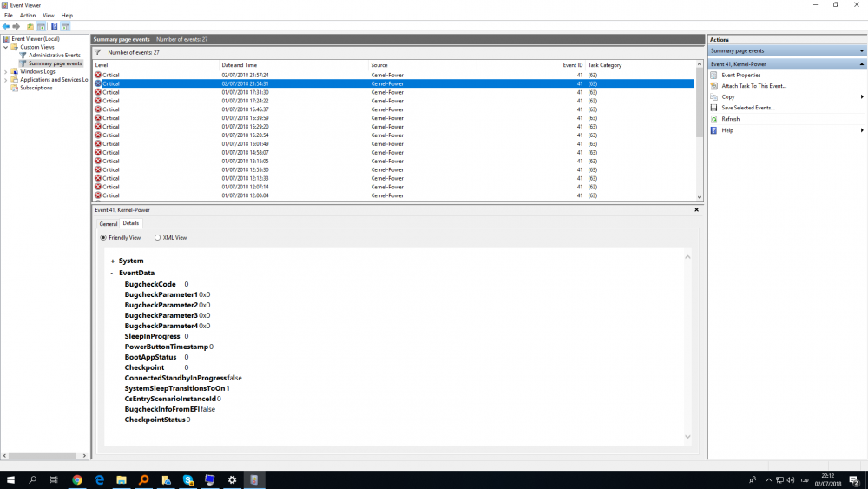Toggle the show/hide console tree toolbar icon

(x=42, y=27)
